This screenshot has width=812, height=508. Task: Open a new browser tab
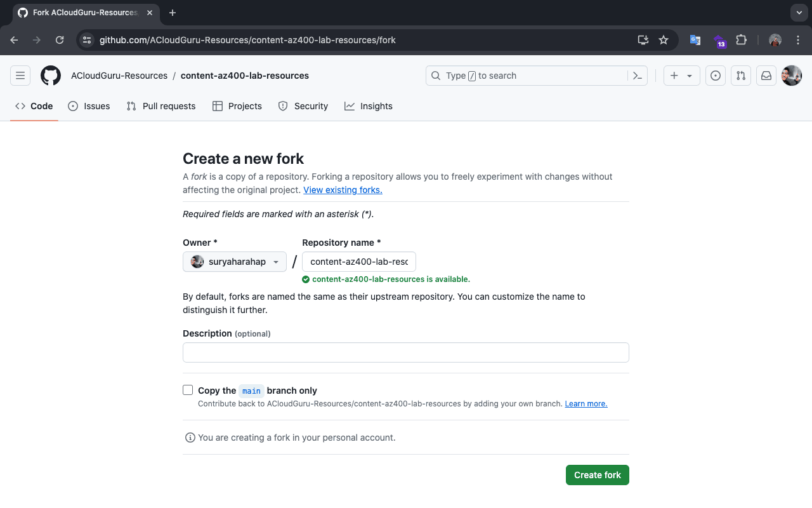click(173, 13)
